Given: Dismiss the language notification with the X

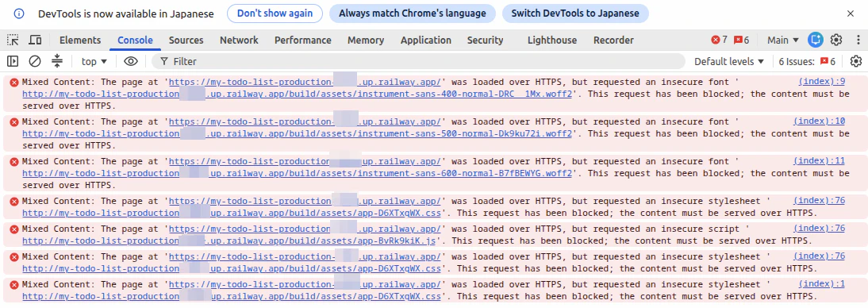Looking at the screenshot, I should click(851, 13).
